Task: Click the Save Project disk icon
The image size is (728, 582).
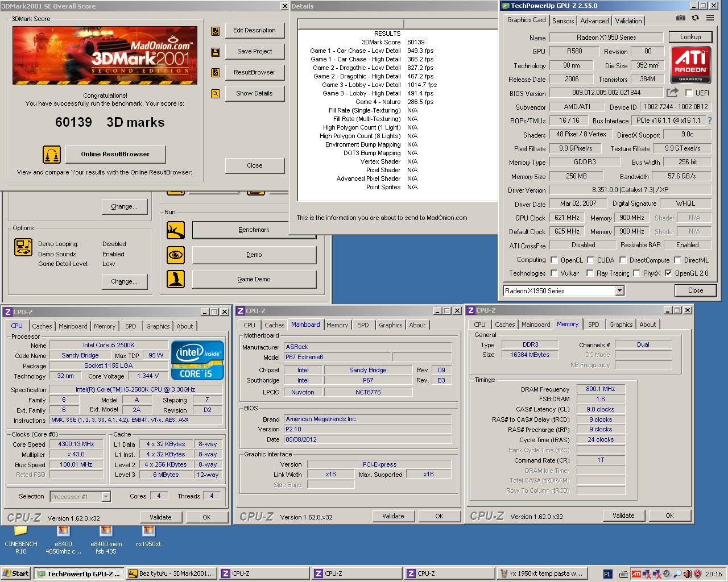Action: [216, 52]
